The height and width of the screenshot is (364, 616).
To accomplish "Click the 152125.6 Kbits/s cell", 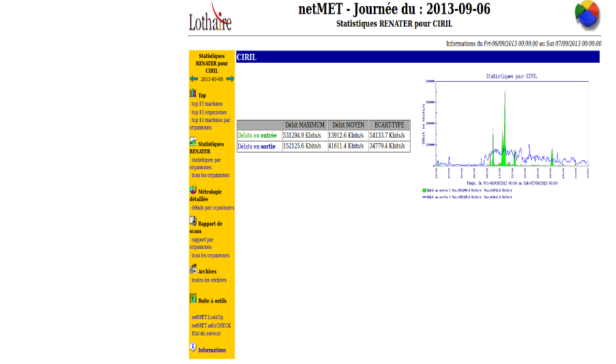I will tap(305, 146).
